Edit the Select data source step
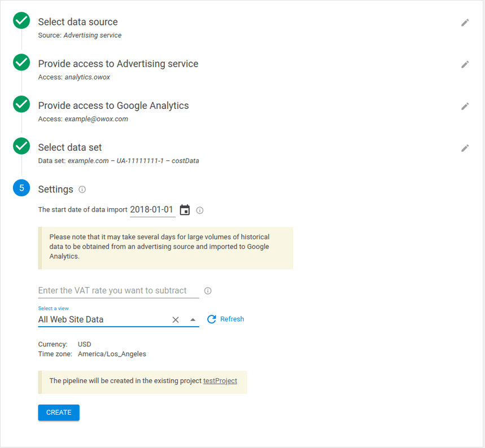The image size is (485, 448). click(x=465, y=23)
